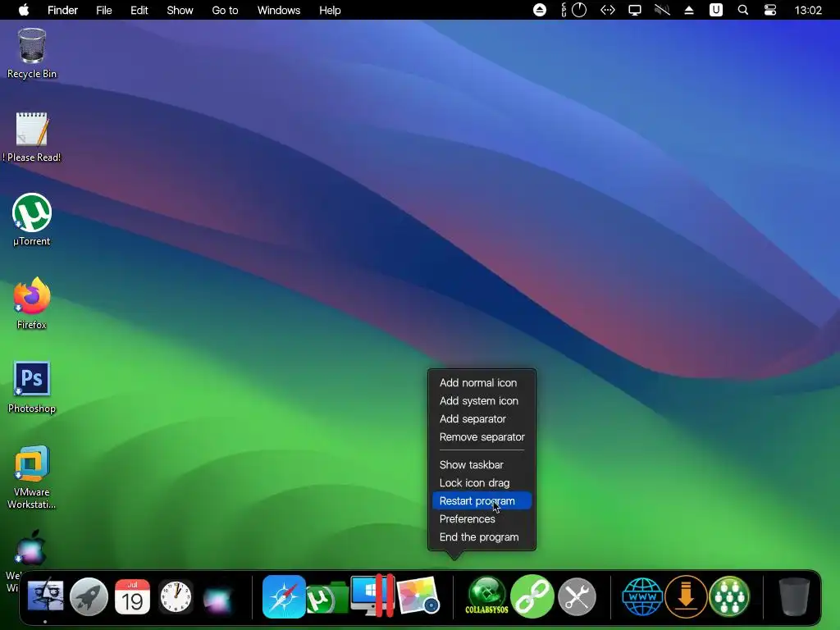Open the Trash can in the dock
840x630 pixels.
point(794,596)
